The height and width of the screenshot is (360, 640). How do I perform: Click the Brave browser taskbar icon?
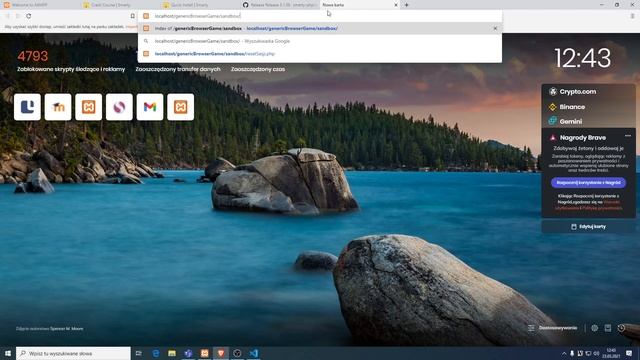click(x=221, y=353)
